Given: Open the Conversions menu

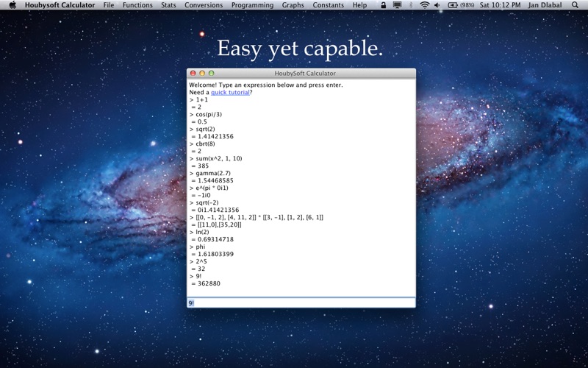Looking at the screenshot, I should 204,5.
